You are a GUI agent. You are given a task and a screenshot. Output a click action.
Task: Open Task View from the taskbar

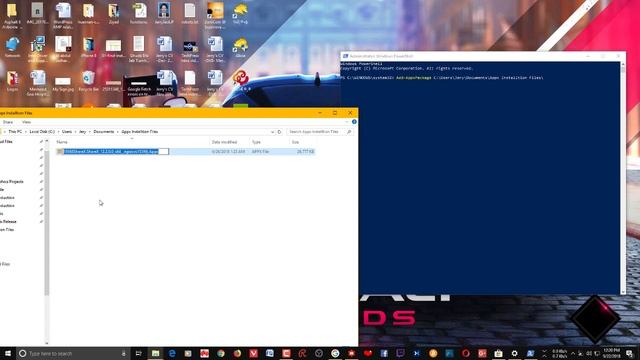point(138,353)
